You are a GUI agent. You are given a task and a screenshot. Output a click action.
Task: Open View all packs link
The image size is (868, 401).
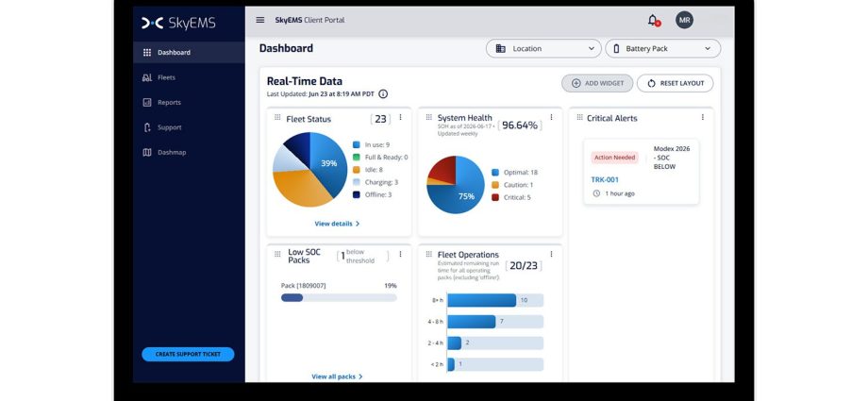[x=337, y=376]
